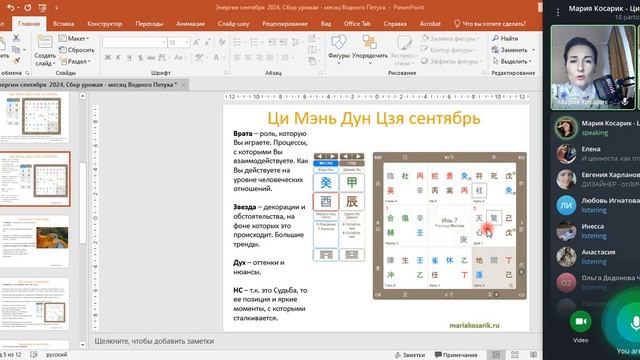Open the Слайд-шоу tab
Screen dimensions: 640x360
pos(233,24)
